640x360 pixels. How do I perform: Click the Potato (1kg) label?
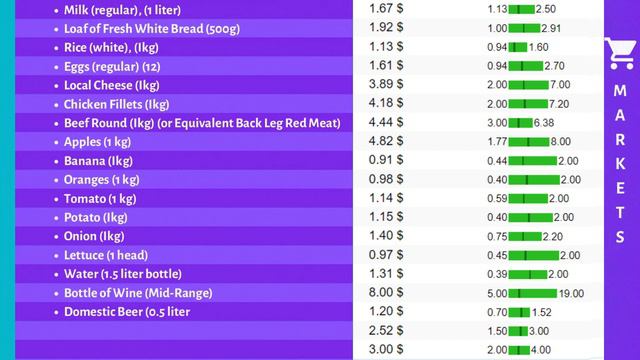tap(96, 218)
